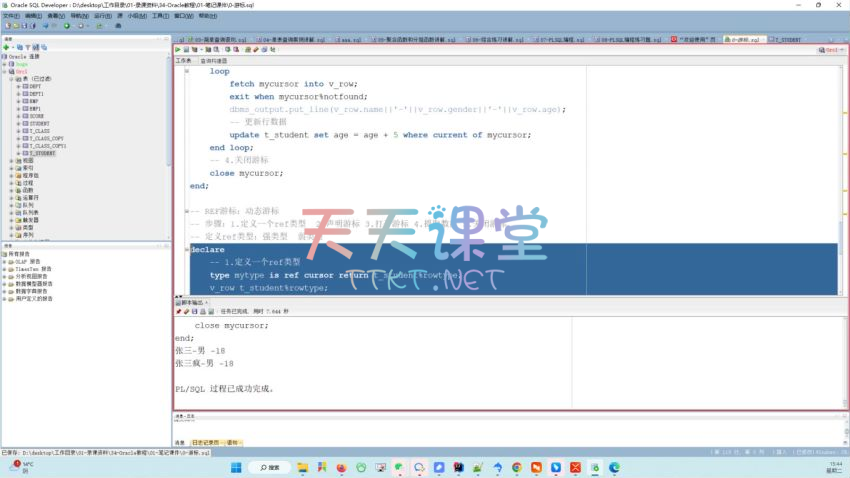Image resolution: width=850 pixels, height=478 pixels.
Task: Click the Windows Start button on taskbar
Action: 236,467
